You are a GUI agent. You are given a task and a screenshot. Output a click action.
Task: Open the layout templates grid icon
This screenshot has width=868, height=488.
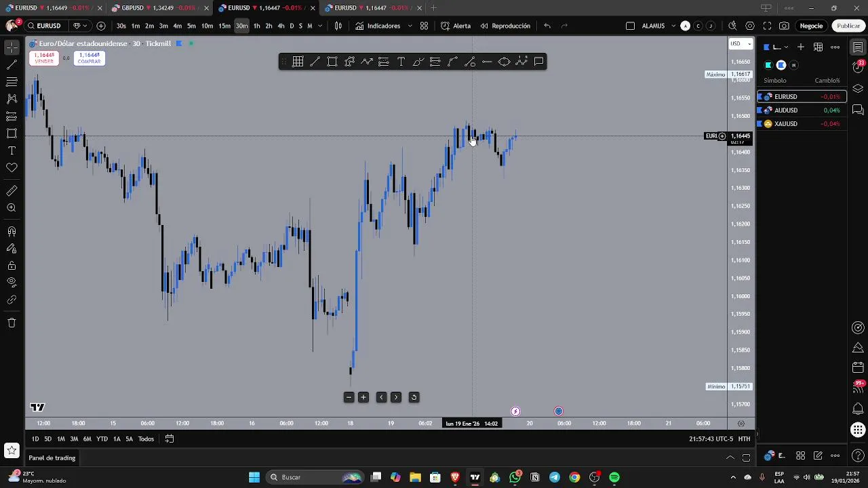pos(424,26)
